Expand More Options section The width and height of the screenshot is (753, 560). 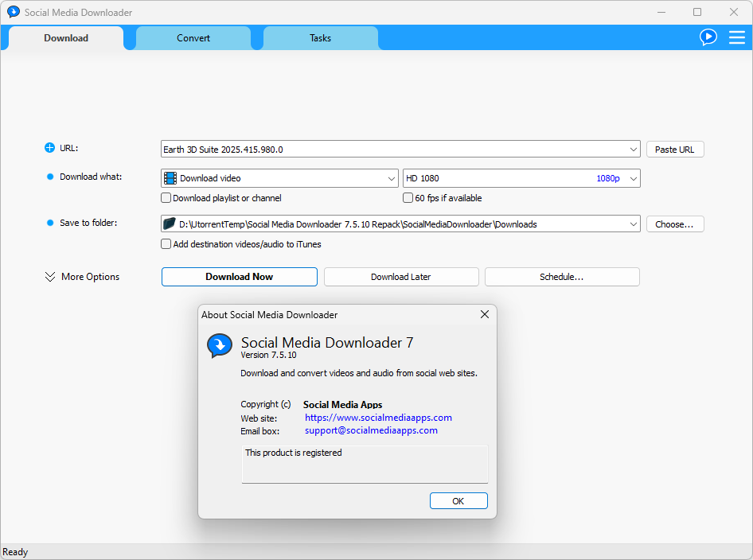82,277
